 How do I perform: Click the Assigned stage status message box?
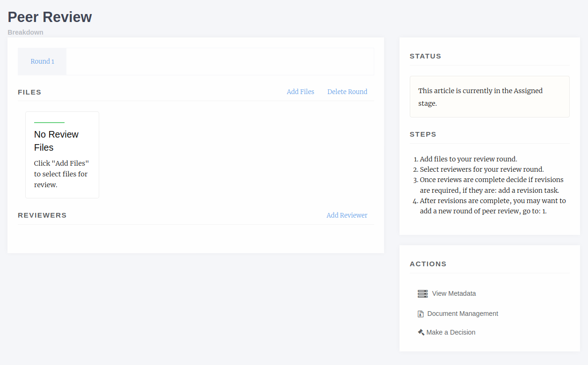tap(489, 97)
